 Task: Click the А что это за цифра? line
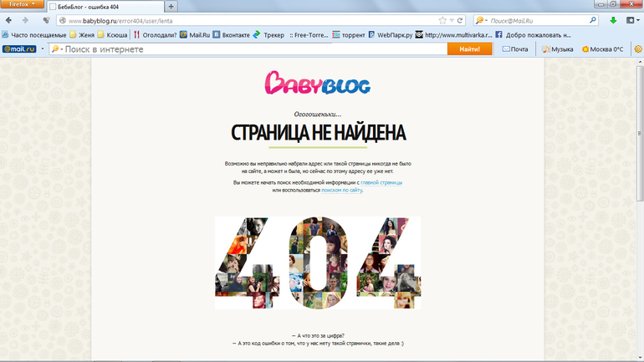(x=318, y=335)
